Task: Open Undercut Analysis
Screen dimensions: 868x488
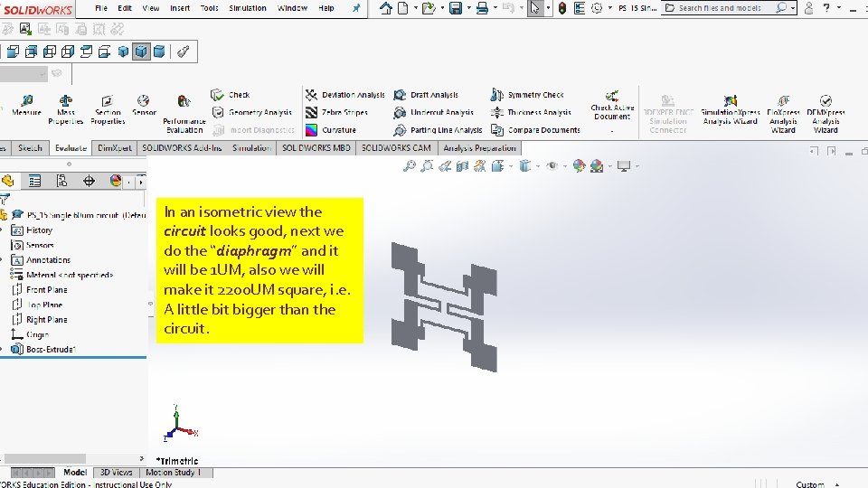Action: (433, 112)
